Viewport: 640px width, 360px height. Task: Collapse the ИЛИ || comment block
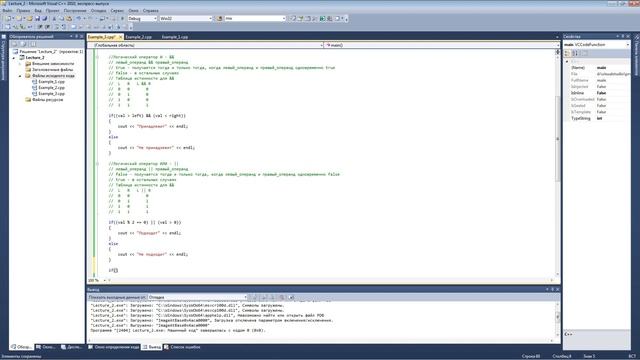[x=98, y=164]
